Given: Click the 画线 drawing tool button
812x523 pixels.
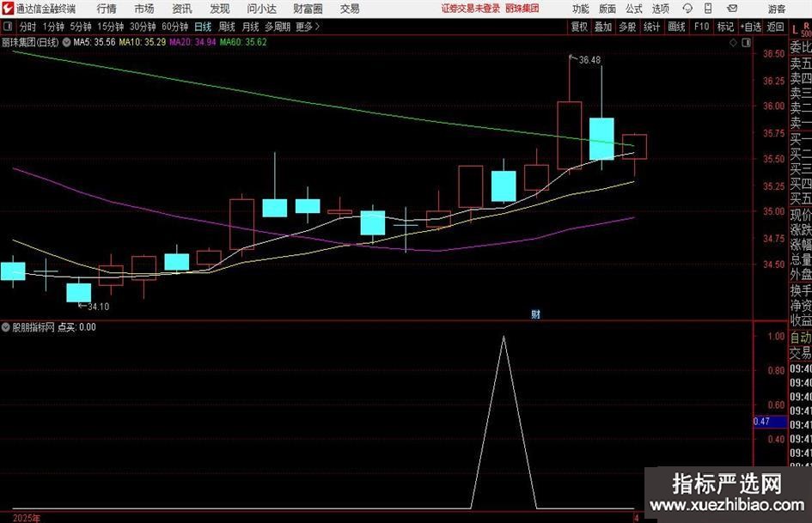Looking at the screenshot, I should pos(676,27).
